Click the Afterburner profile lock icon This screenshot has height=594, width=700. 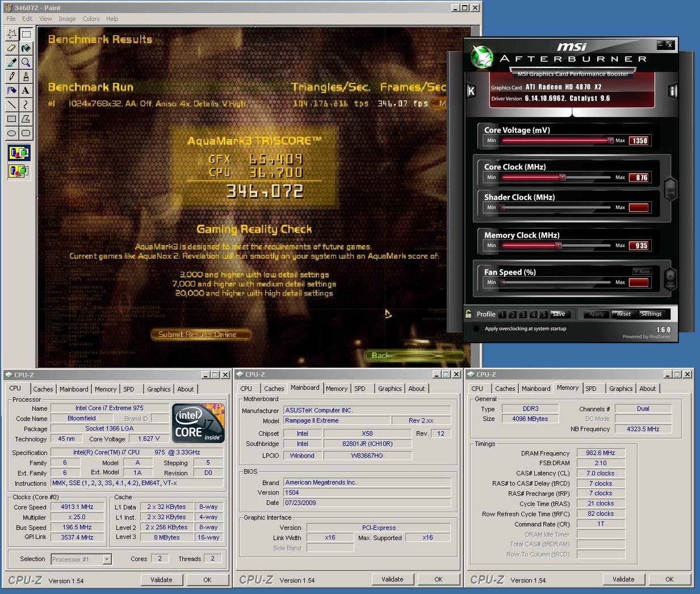coord(468,314)
